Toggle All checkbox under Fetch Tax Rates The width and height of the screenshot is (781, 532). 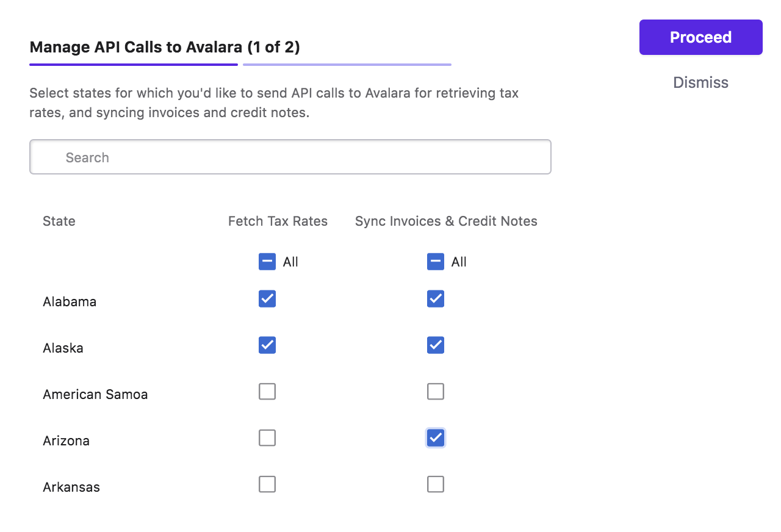point(267,262)
